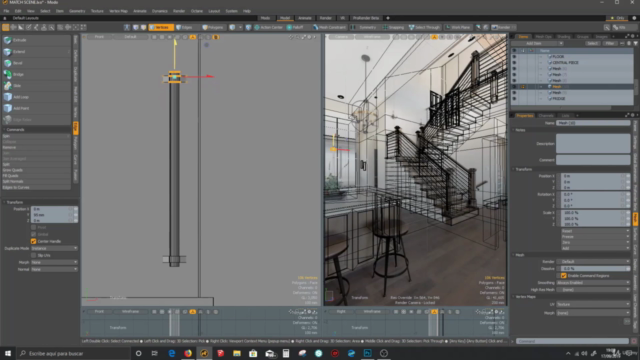
Task: Switch to Polygons selection mode
Action: click(x=213, y=27)
